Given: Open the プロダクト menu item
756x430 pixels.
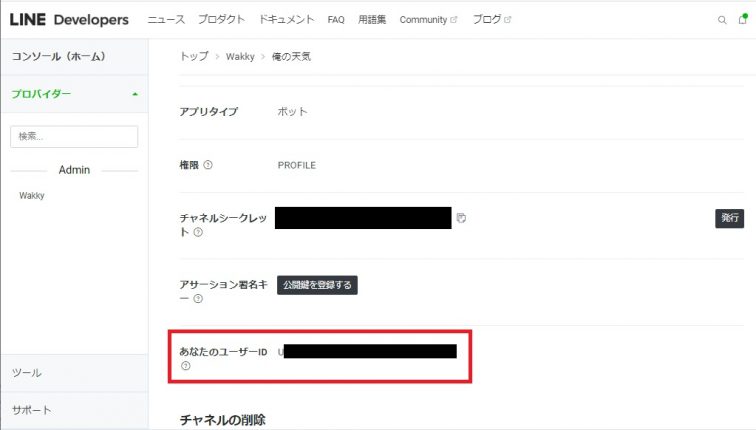Looking at the screenshot, I should coord(221,20).
